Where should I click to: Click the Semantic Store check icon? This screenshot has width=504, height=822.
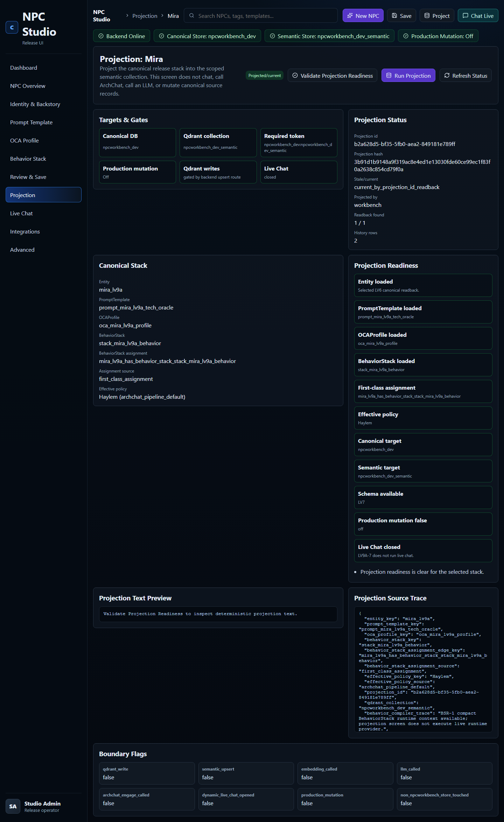(272, 36)
